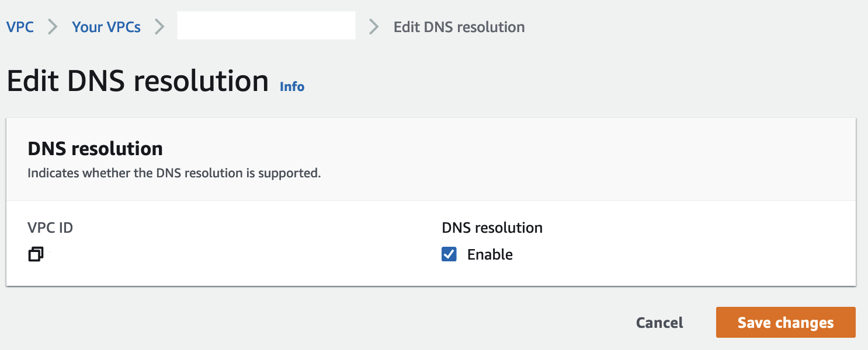The image size is (868, 350).
Task: Navigate to Your VPCs
Action: tap(106, 26)
